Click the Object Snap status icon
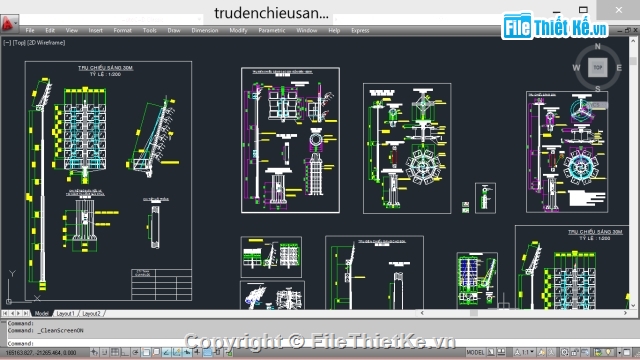Viewport: 640px width, 360px height. [x=146, y=352]
